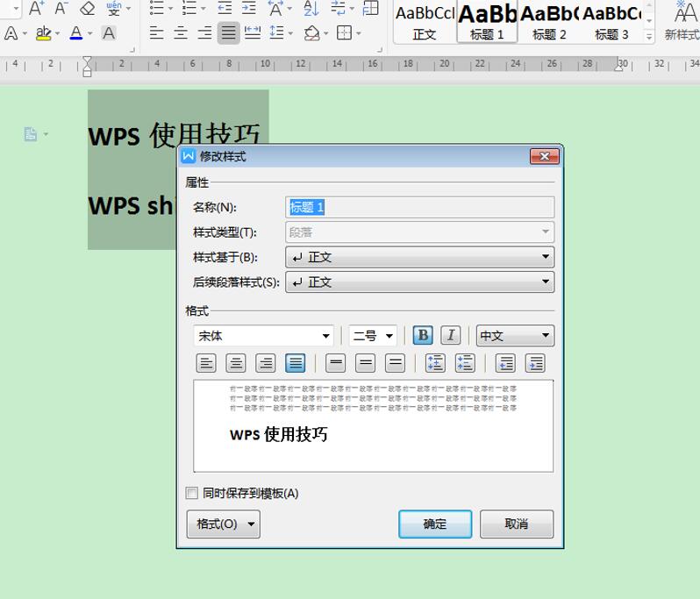
Task: Select the 标题 2 style in gallery
Action: (x=549, y=22)
